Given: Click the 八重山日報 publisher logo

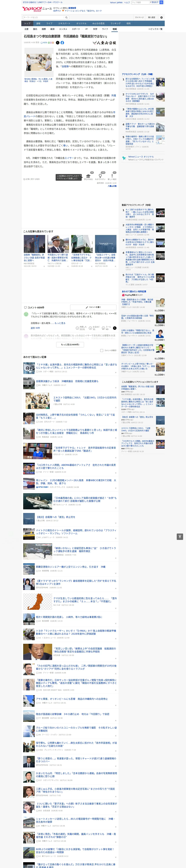Looking at the screenshot, I should (x=104, y=43).
